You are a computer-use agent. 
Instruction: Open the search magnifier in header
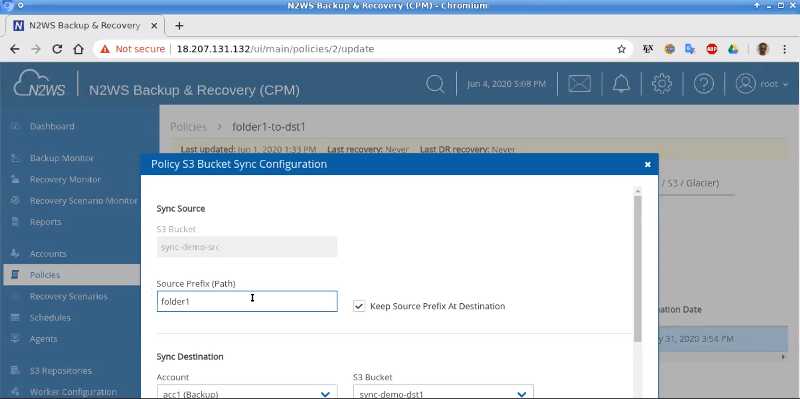click(x=435, y=84)
